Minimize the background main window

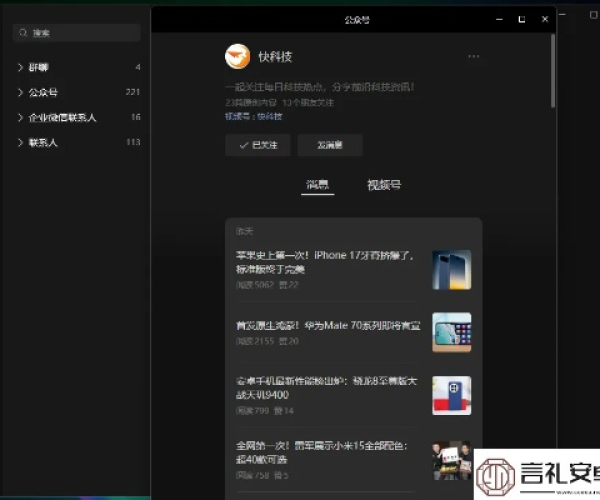pos(562,15)
